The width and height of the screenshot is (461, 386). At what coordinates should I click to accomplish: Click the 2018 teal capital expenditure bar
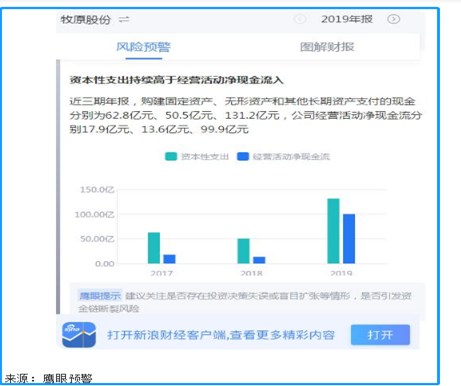click(243, 251)
